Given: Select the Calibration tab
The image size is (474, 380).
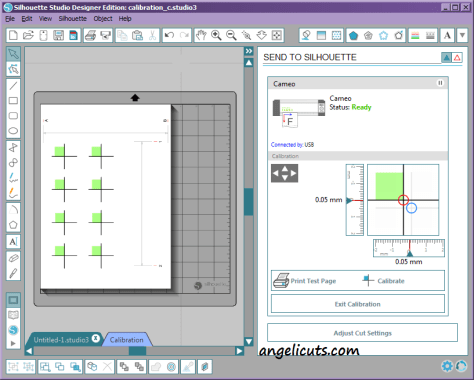Looking at the screenshot, I should coord(127,340).
